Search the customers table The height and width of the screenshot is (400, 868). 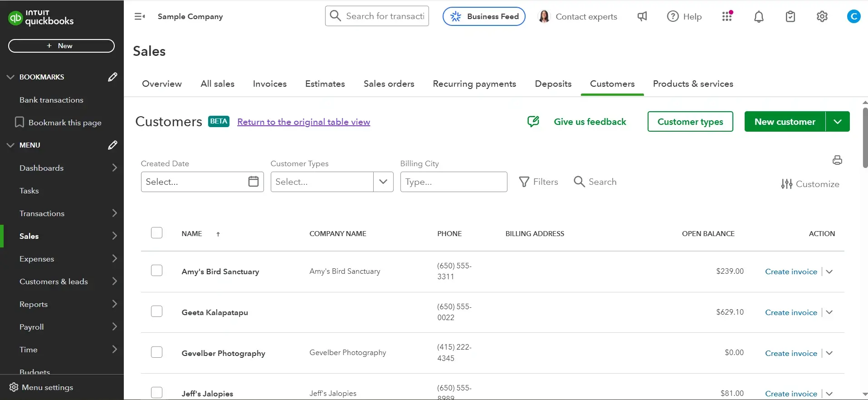595,182
